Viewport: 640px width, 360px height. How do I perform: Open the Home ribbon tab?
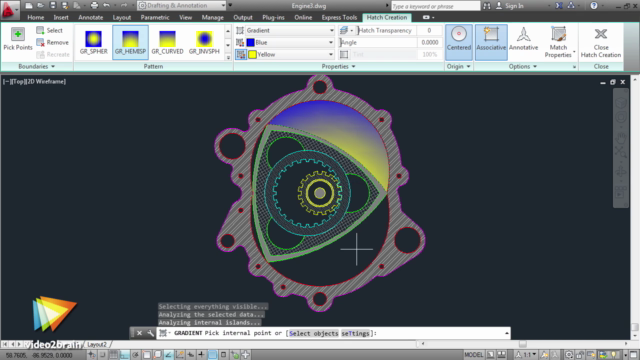point(36,18)
